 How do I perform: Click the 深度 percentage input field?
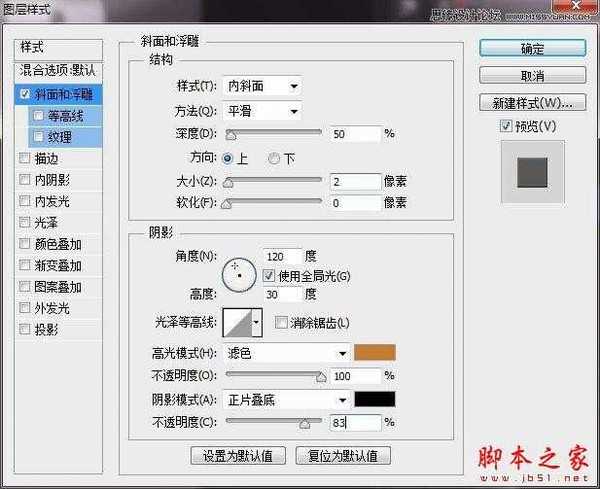pyautogui.click(x=356, y=133)
